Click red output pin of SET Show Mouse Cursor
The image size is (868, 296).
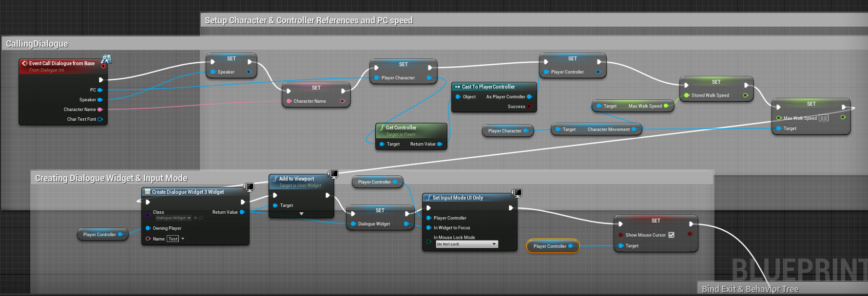pyautogui.click(x=690, y=235)
